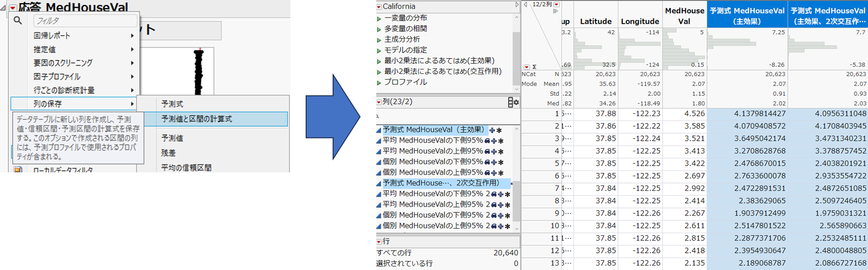This screenshot has height=270, width=868.
Task: Select the 列の保存 menu entry
Action: pos(74,104)
